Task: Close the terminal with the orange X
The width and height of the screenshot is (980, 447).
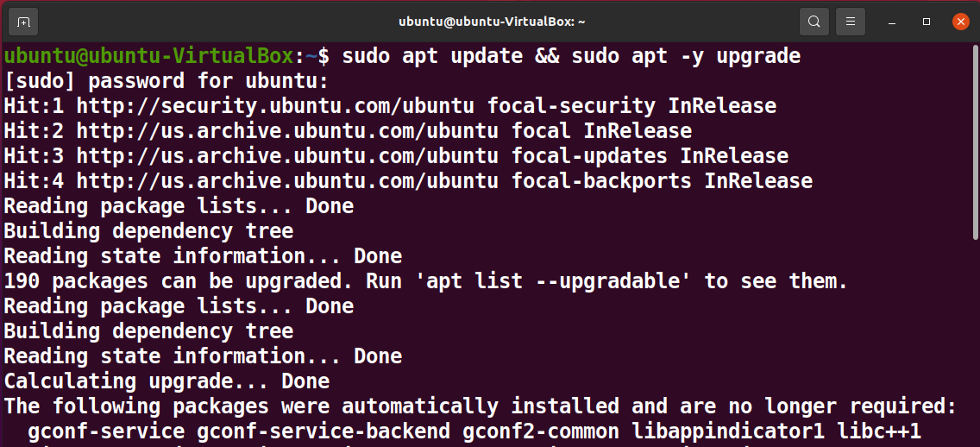Action: point(961,22)
